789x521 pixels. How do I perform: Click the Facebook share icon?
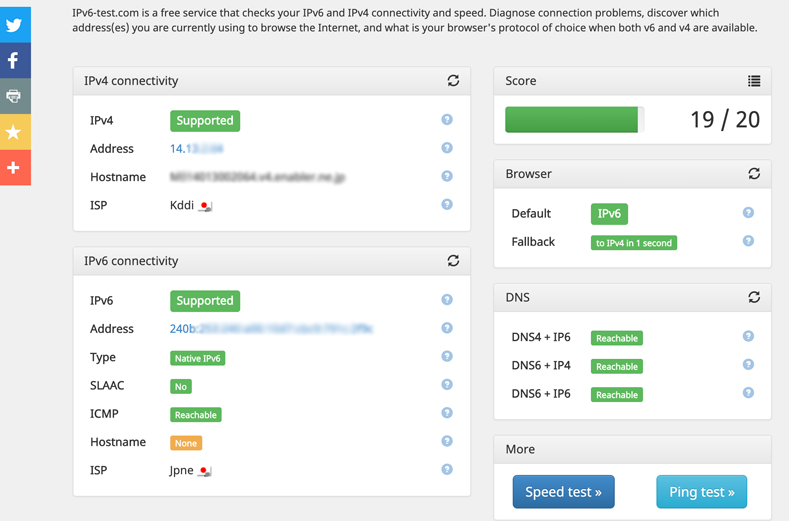tap(14, 60)
